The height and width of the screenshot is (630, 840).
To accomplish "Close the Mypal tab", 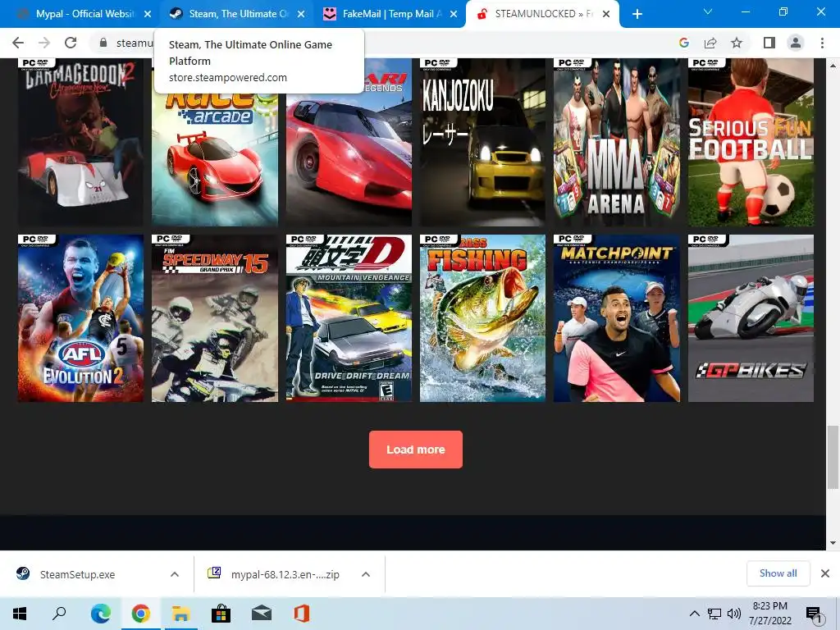I will point(148,14).
